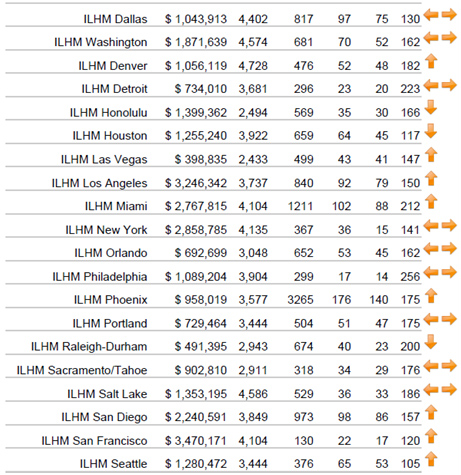The image size is (461, 475).
Task: Click the ILHM Philadelphia market name
Action: [x=100, y=277]
